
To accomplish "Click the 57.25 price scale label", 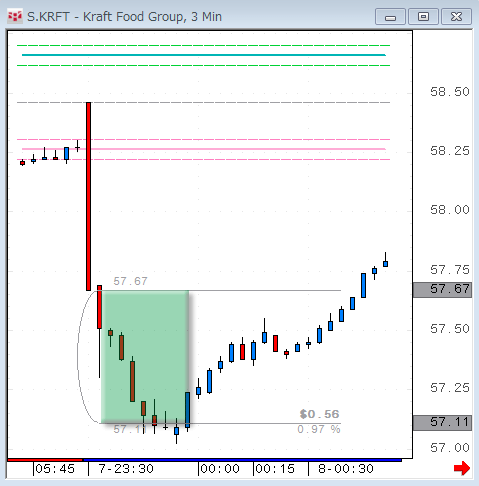I will coord(450,388).
